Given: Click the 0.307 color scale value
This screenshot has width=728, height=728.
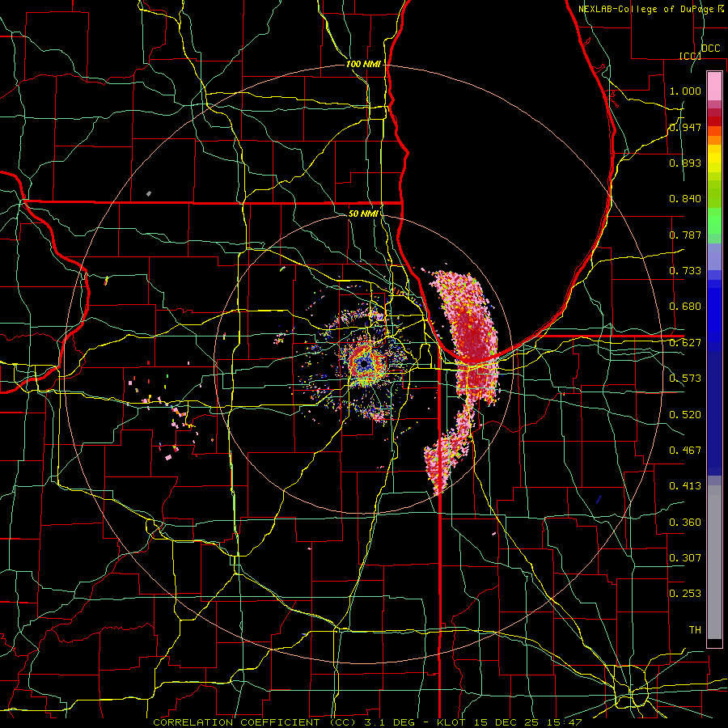Looking at the screenshot, I should click(x=685, y=558).
